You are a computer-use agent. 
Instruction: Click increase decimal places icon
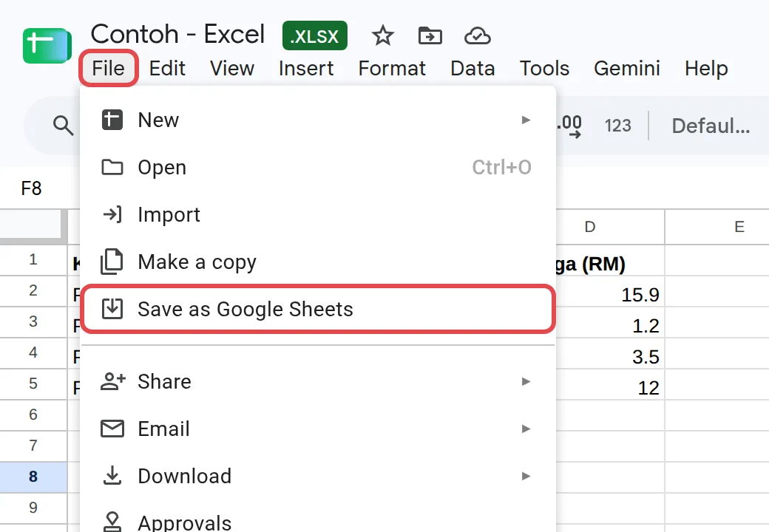[569, 126]
